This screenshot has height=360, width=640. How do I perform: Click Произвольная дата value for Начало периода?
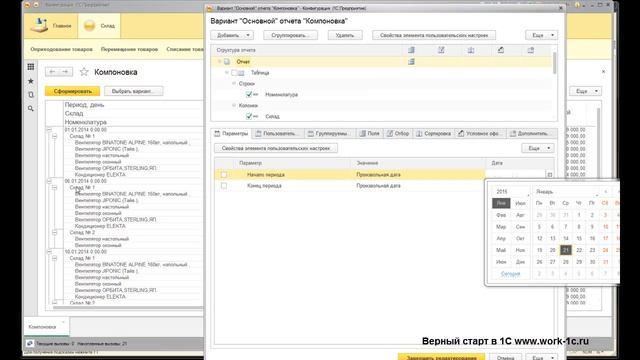pos(378,175)
